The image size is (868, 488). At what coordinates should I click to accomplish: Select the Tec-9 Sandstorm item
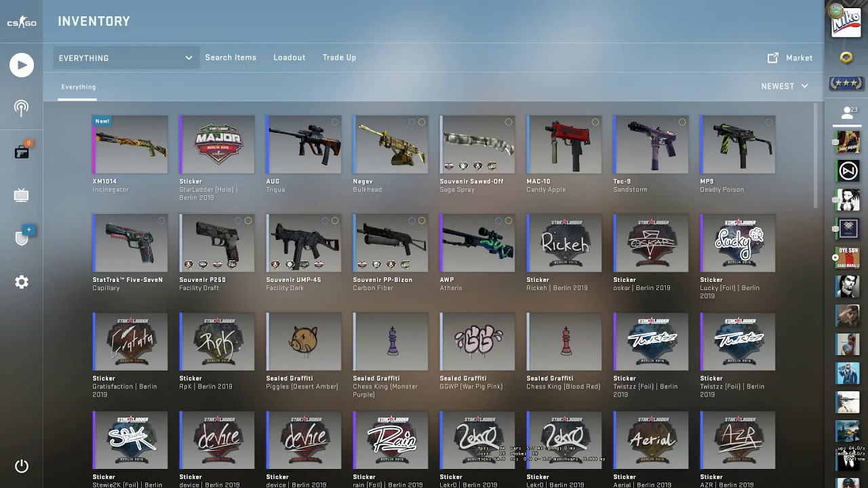[x=651, y=144]
